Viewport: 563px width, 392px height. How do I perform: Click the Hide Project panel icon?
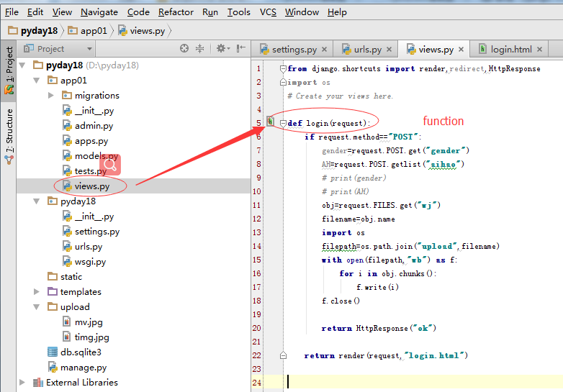[242, 49]
